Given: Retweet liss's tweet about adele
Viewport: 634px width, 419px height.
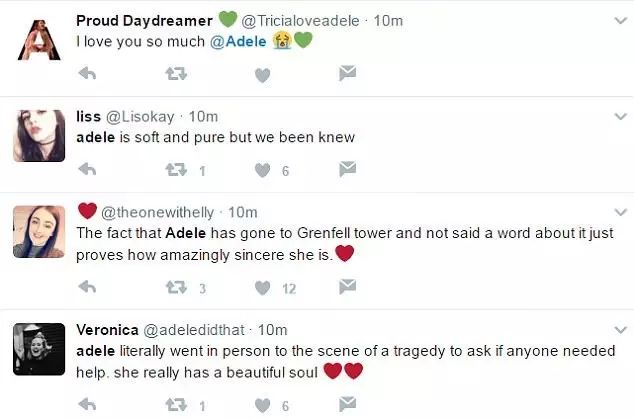Looking at the screenshot, I should click(x=176, y=170).
